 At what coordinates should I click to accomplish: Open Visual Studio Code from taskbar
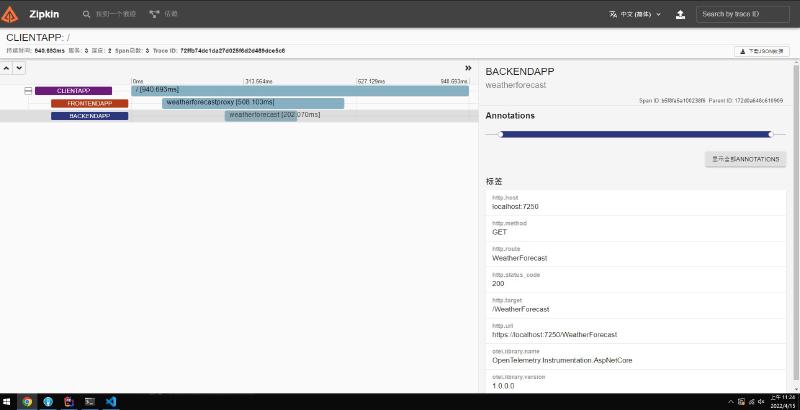click(111, 401)
